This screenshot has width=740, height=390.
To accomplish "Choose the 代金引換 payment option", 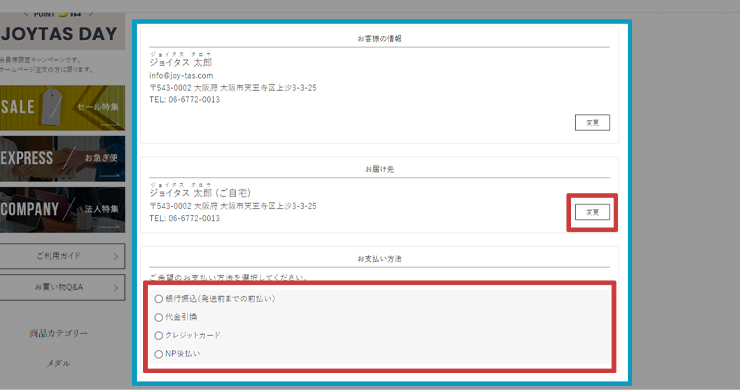I will tap(159, 317).
